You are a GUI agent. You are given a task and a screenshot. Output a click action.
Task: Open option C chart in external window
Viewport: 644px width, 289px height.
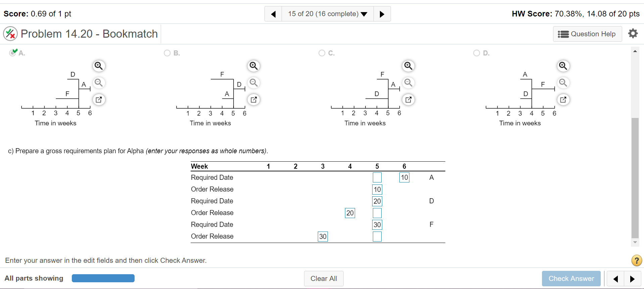(408, 99)
